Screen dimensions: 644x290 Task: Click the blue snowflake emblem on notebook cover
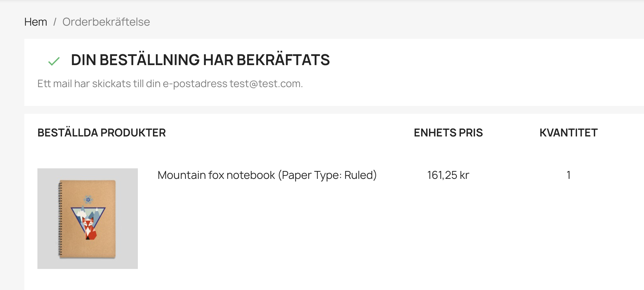point(88,199)
